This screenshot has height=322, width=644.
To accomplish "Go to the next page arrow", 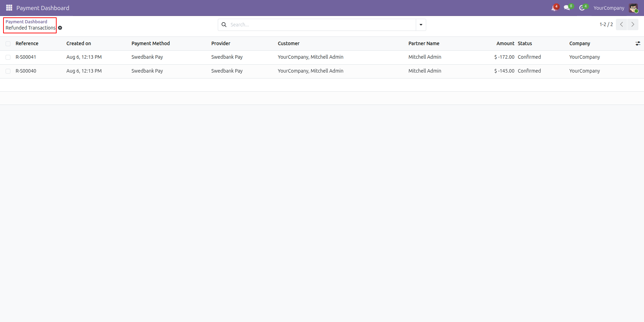I will (x=633, y=24).
